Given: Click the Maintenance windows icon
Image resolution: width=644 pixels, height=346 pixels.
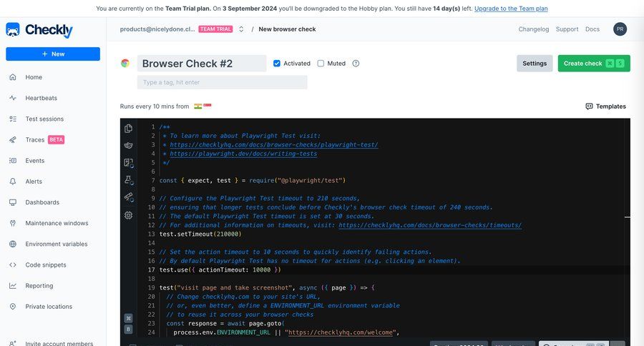Looking at the screenshot, I should [x=13, y=223].
